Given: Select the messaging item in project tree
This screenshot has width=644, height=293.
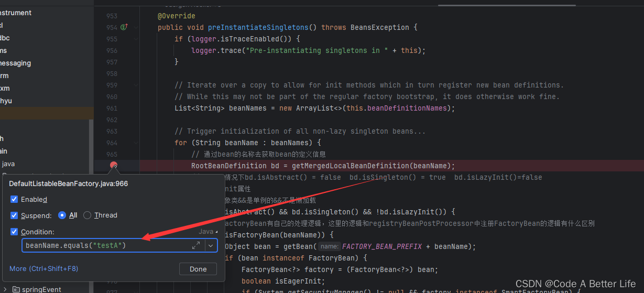Looking at the screenshot, I should [15, 63].
